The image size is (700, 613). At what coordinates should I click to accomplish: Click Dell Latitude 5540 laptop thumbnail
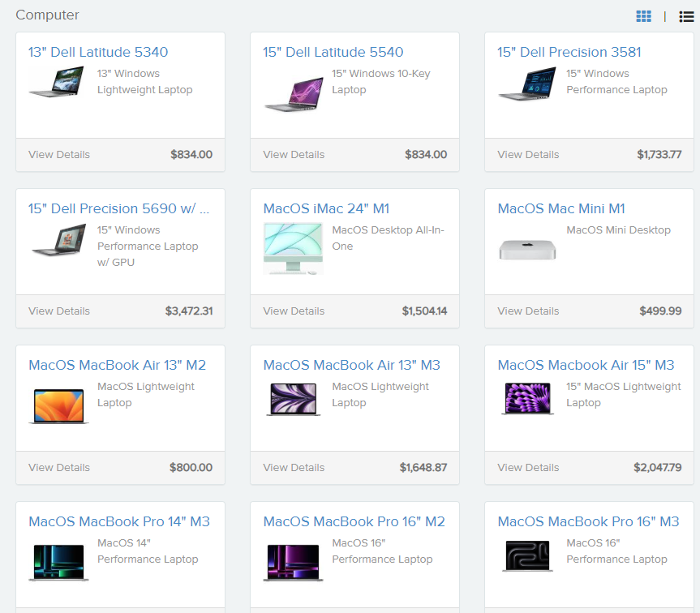coord(294,94)
